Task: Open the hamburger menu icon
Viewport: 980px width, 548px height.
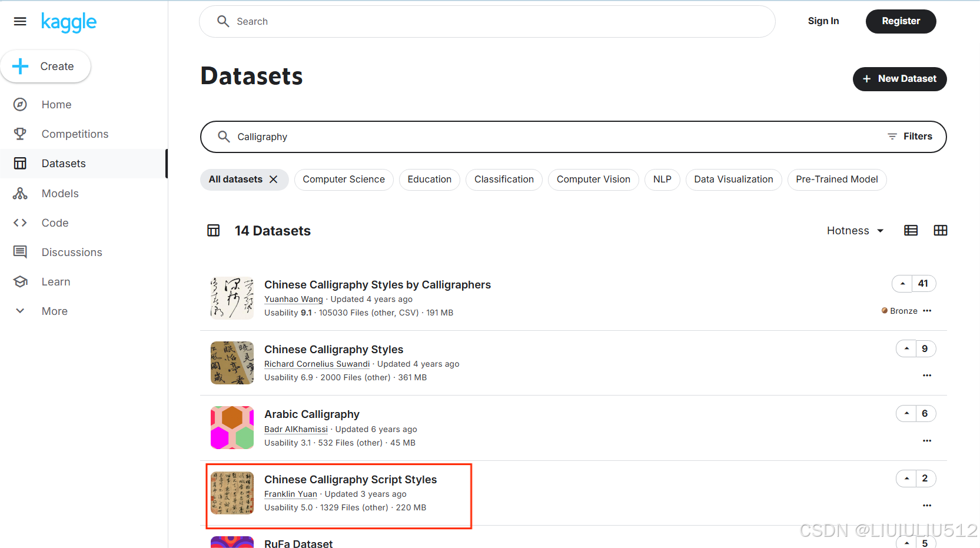Action: (x=20, y=22)
